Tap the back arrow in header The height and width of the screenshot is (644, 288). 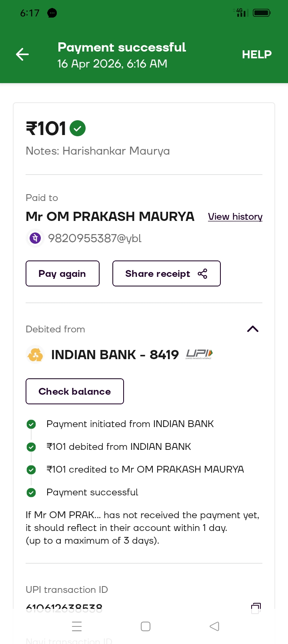coord(22,54)
